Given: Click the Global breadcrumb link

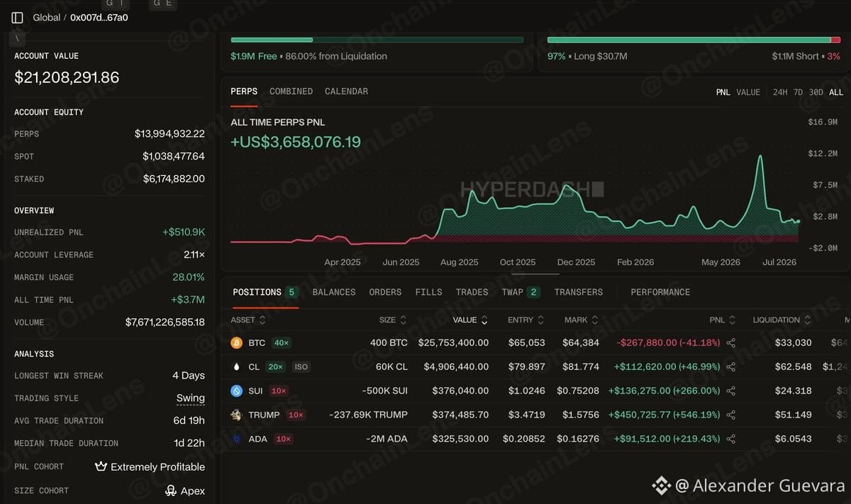Looking at the screenshot, I should (x=47, y=18).
